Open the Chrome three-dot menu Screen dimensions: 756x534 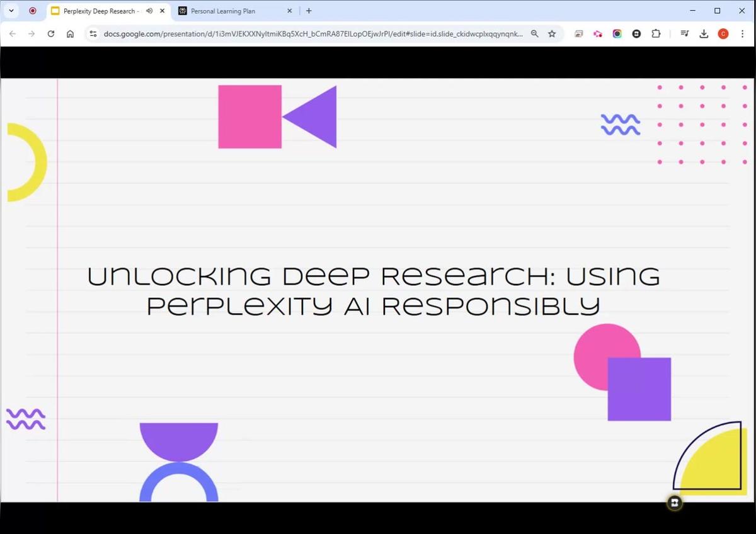(742, 34)
